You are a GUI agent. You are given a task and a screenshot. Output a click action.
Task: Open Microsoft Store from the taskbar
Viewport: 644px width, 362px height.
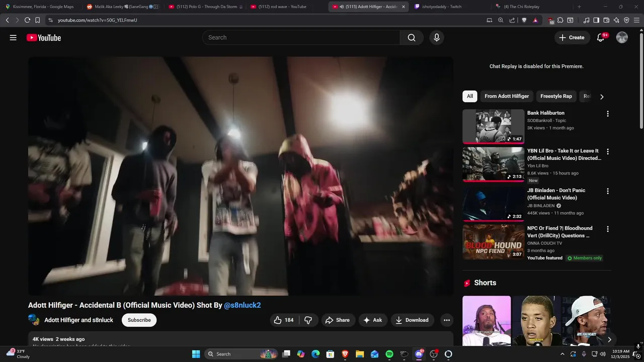pos(330,354)
